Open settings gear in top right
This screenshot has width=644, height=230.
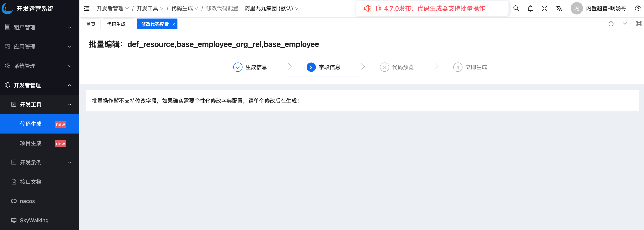pos(637,8)
